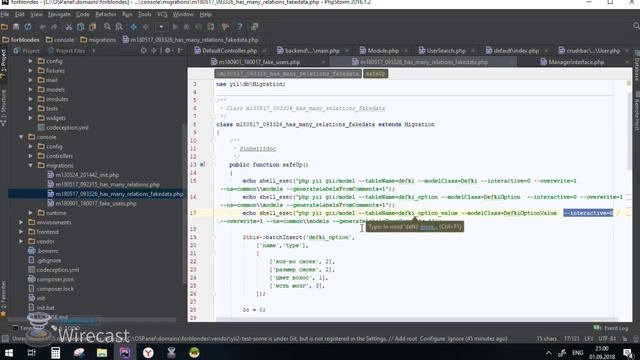
Task: Switch to DefaultController.php tab
Action: click(229, 51)
